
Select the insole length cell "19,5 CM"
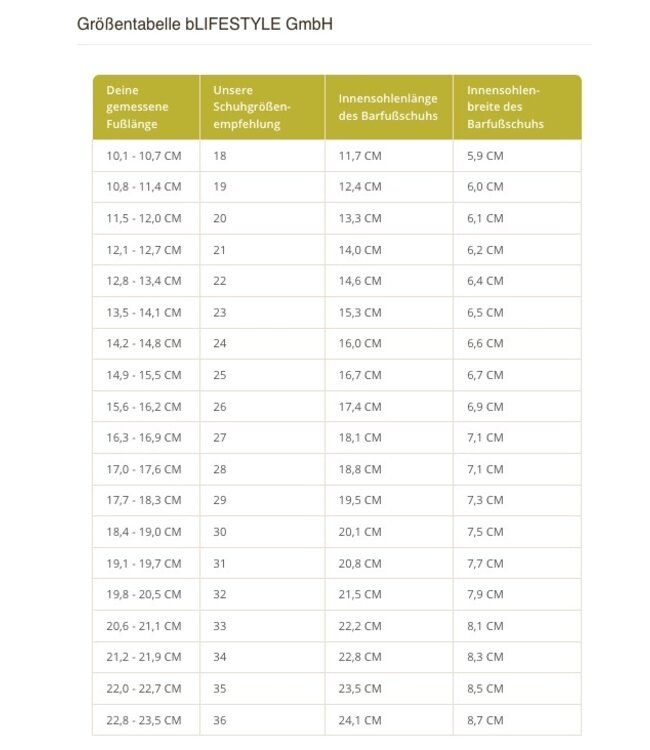pyautogui.click(x=360, y=500)
